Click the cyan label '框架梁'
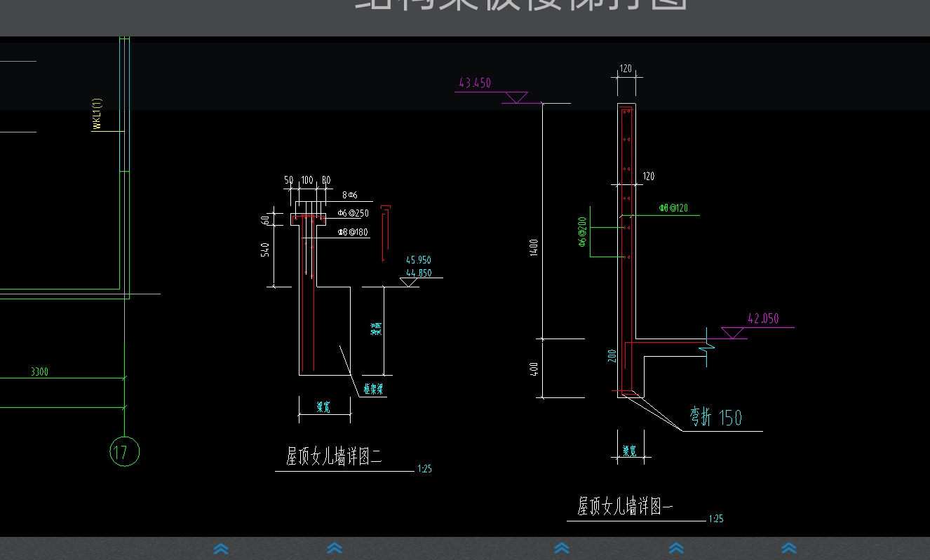930x560 pixels. (373, 389)
